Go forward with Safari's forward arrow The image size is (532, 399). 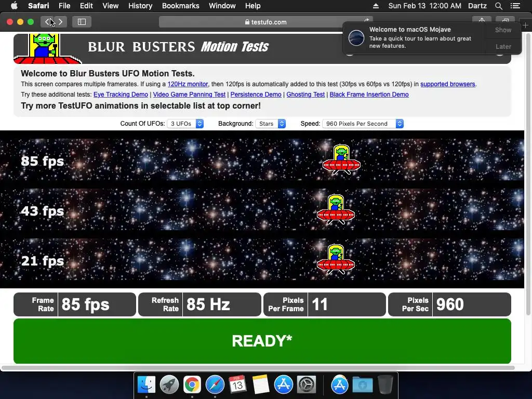(60, 22)
